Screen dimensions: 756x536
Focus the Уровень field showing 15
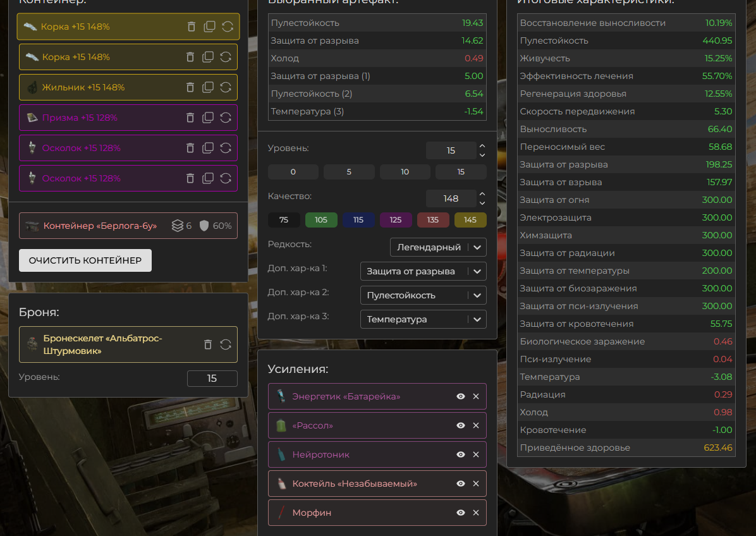[x=451, y=150]
